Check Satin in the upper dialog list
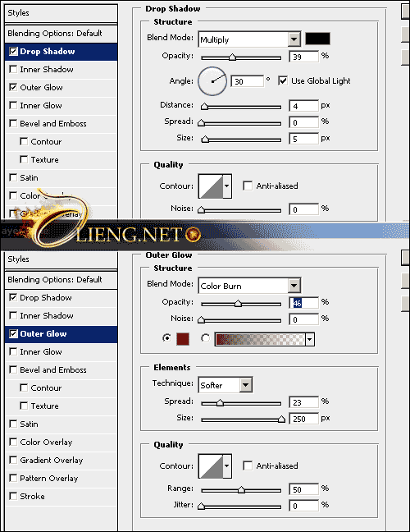The width and height of the screenshot is (410, 532). tap(13, 177)
